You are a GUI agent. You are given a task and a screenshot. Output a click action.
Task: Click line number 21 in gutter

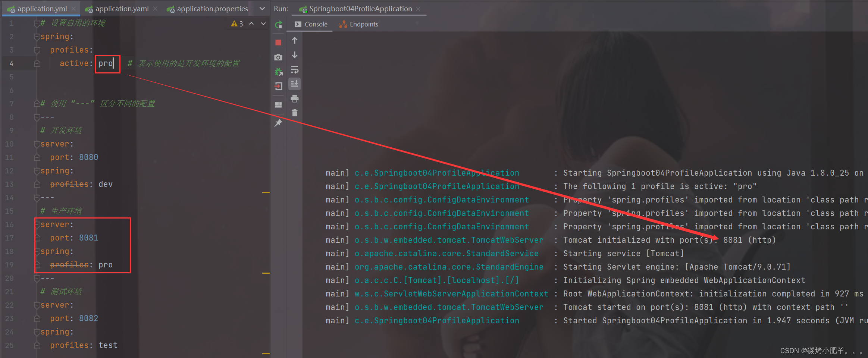tap(9, 292)
